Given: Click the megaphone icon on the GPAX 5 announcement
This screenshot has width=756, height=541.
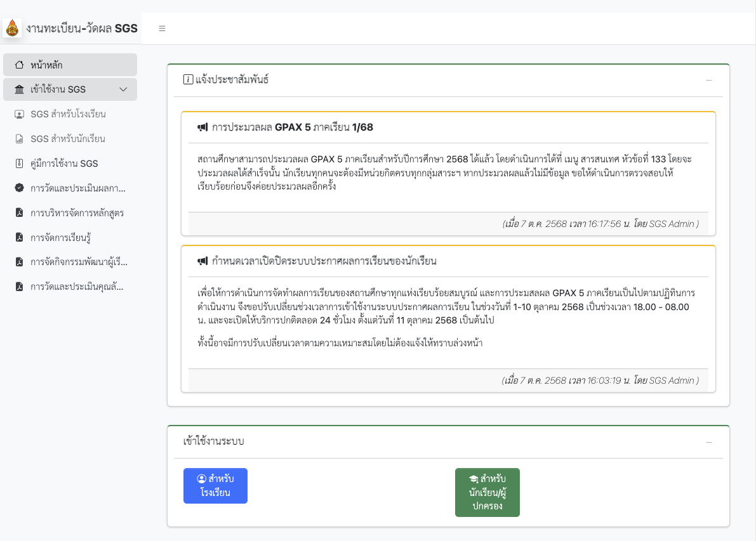Looking at the screenshot, I should (202, 127).
